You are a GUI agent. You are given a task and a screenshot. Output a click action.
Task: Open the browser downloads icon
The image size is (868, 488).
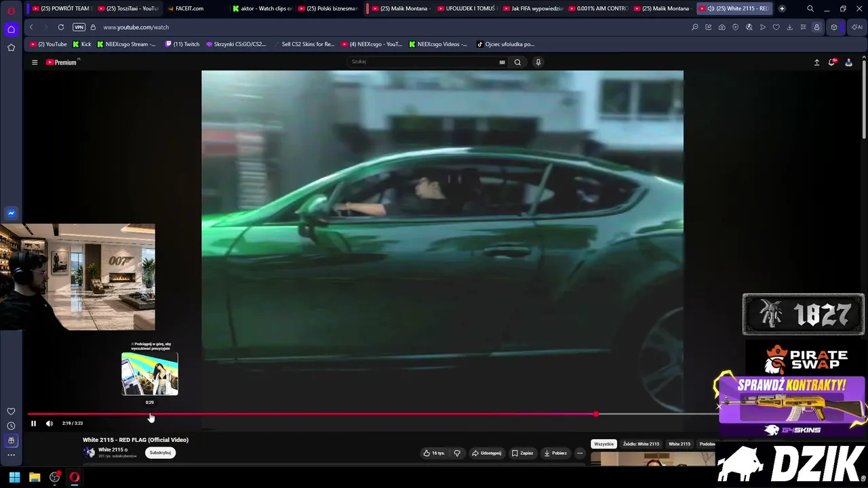point(789,27)
